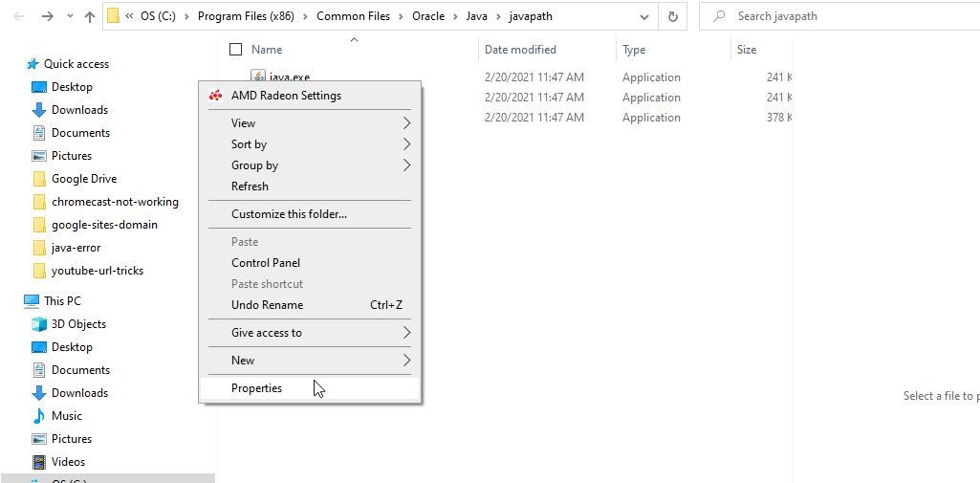This screenshot has width=980, height=483.
Task: Open Properties from the context menu
Action: 310,388
